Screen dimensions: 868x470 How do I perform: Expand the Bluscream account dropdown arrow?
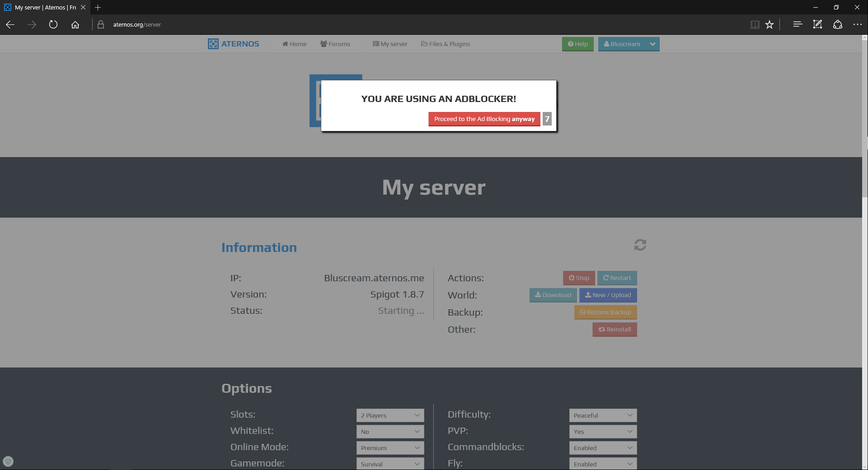tap(653, 44)
